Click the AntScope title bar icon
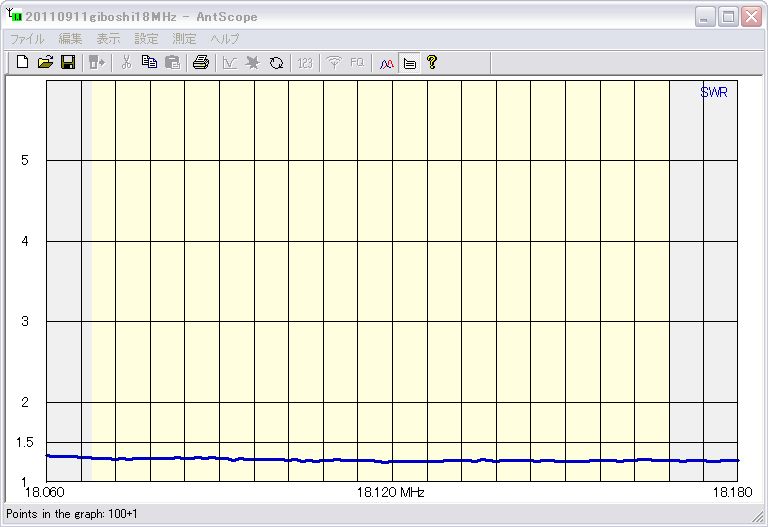The height and width of the screenshot is (527, 768). pos(14,15)
